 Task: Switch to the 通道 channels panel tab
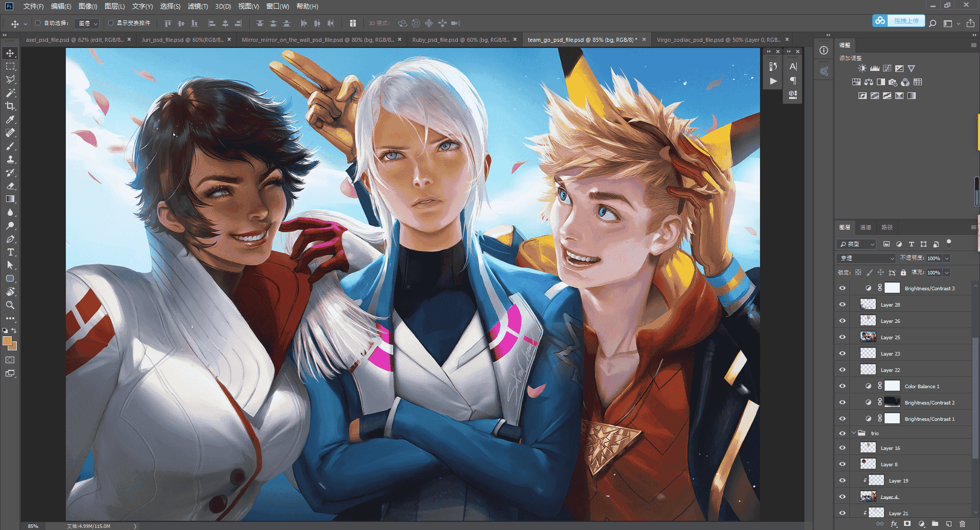click(866, 228)
